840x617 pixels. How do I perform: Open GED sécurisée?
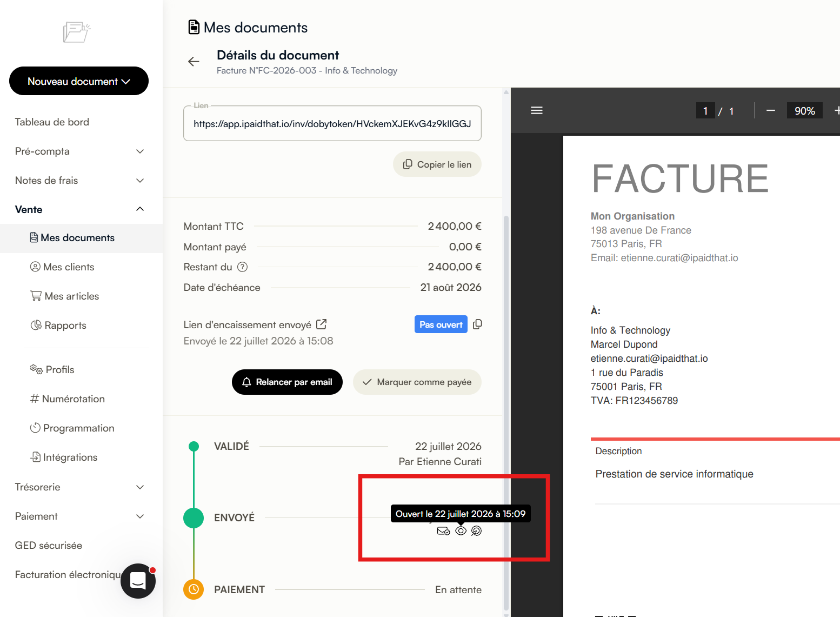click(49, 546)
